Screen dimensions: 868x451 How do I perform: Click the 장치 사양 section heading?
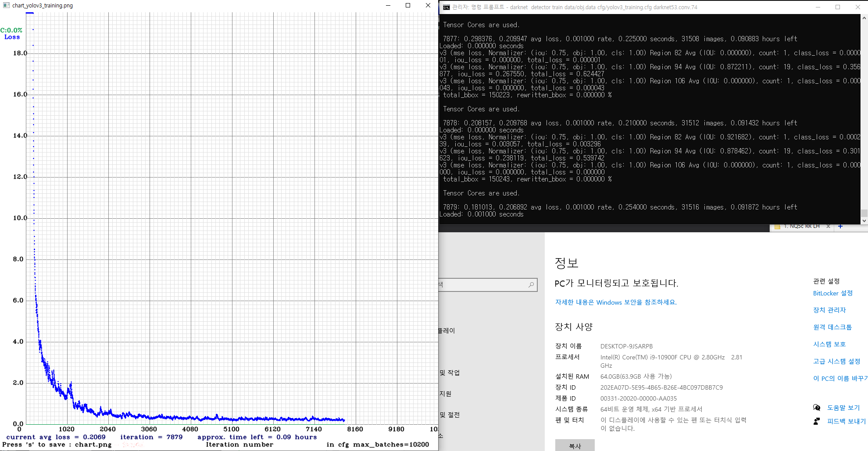(574, 327)
